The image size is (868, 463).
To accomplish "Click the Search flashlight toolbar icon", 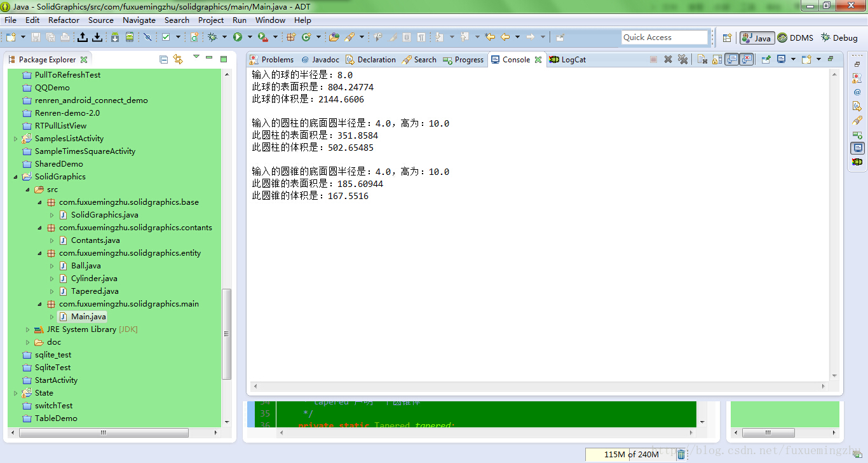I will [x=349, y=37].
